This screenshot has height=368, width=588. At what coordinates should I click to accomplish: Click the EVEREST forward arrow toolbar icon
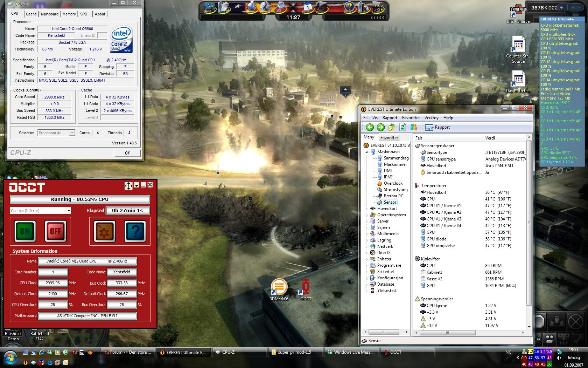click(x=381, y=128)
